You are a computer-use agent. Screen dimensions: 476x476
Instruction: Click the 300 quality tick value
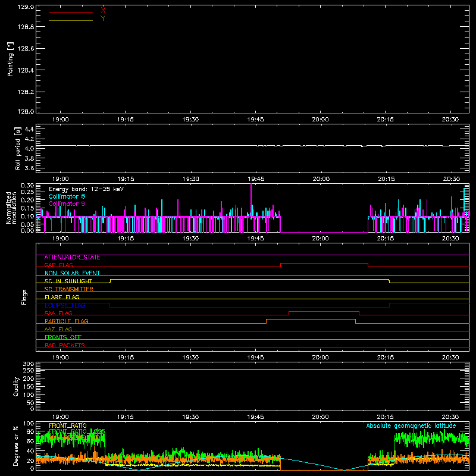click(x=29, y=364)
